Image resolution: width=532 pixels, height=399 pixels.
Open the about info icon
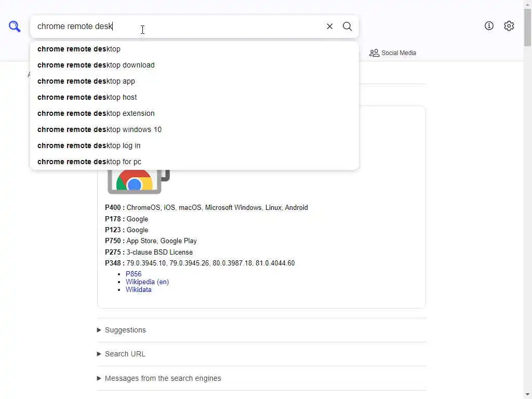coord(489,26)
